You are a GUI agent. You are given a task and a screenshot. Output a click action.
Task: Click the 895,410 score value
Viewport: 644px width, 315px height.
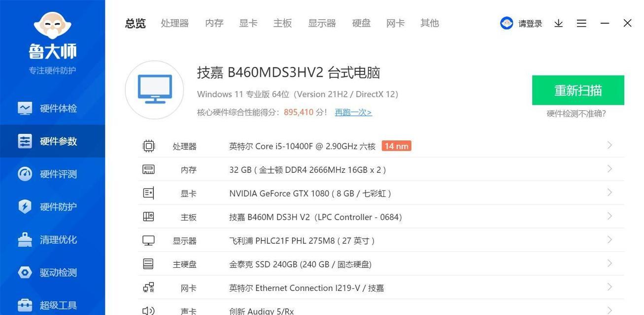click(299, 112)
